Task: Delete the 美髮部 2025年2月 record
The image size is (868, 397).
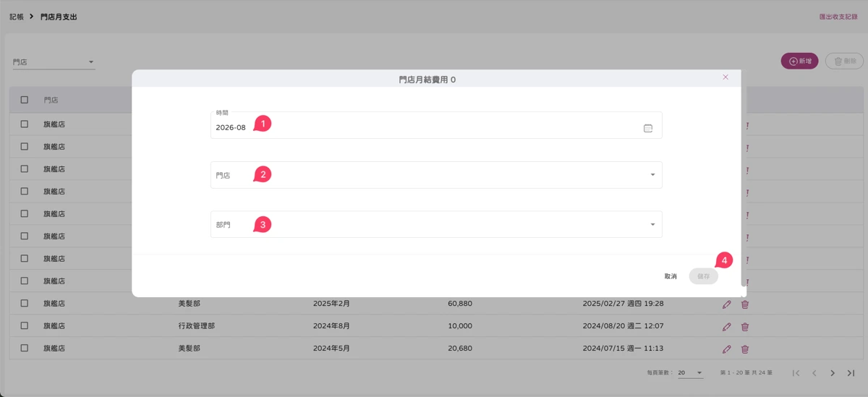Action: click(745, 304)
